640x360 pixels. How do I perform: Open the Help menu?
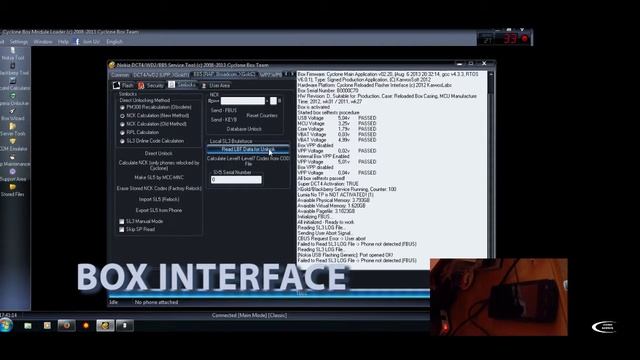[63, 42]
